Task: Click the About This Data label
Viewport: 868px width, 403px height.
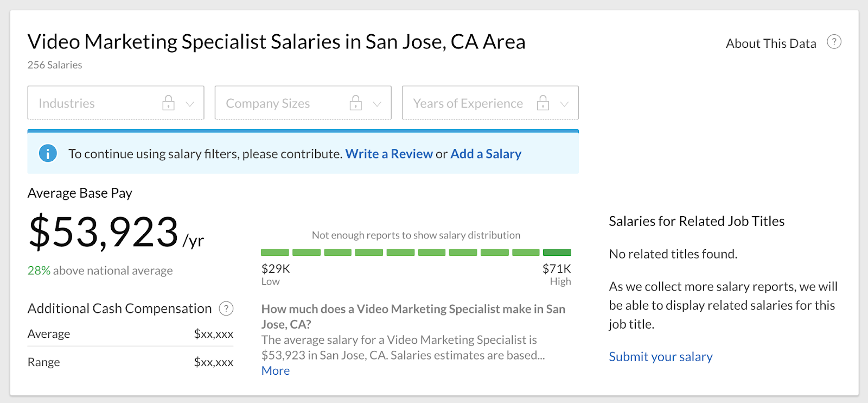Action: click(771, 43)
